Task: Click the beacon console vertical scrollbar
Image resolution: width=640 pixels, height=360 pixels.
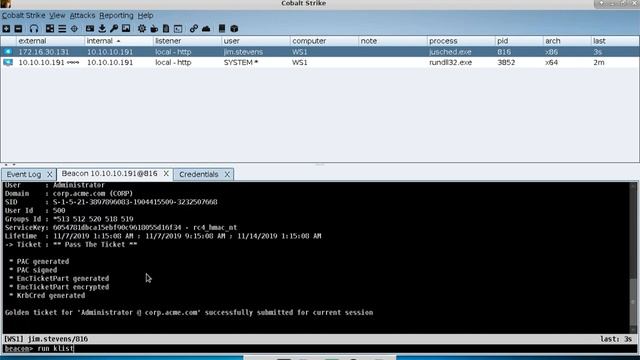Action: (x=633, y=258)
